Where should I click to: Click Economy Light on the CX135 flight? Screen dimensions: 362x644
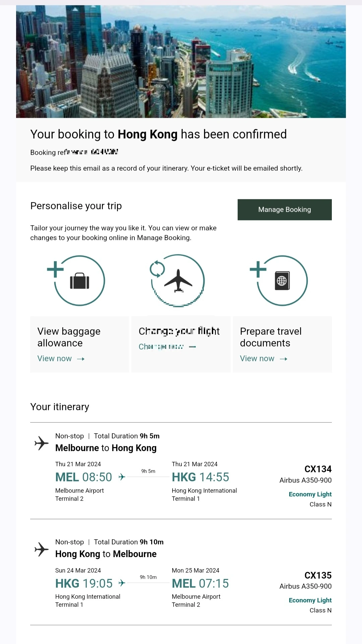pyautogui.click(x=310, y=600)
